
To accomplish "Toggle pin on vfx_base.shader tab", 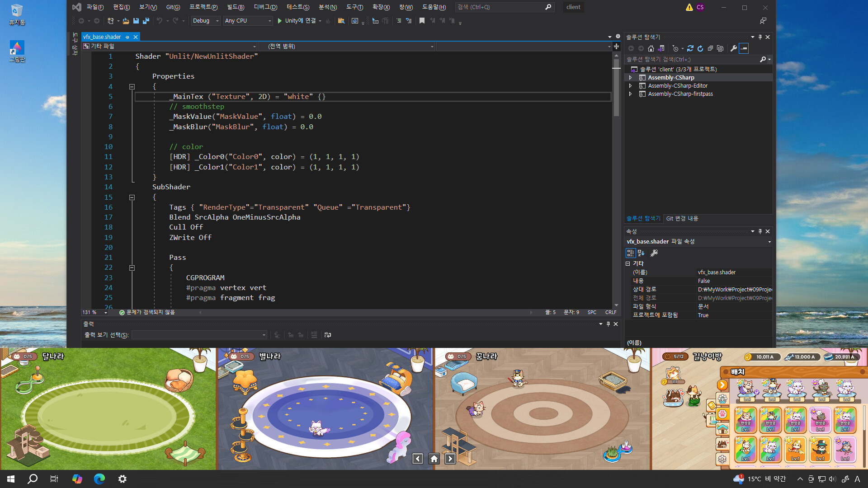I will [127, 37].
